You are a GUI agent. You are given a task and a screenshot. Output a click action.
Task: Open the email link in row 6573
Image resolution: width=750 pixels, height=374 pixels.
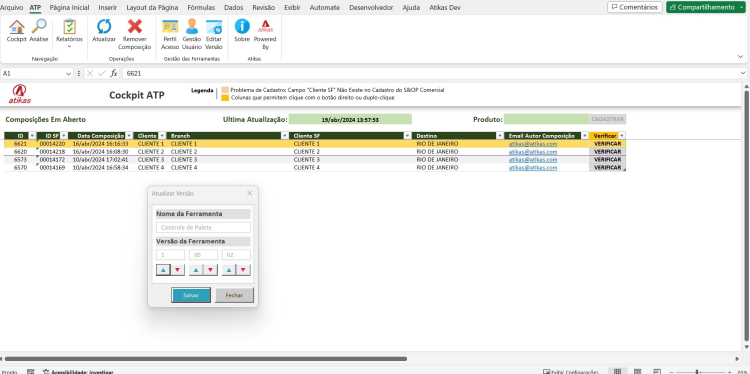click(533, 160)
